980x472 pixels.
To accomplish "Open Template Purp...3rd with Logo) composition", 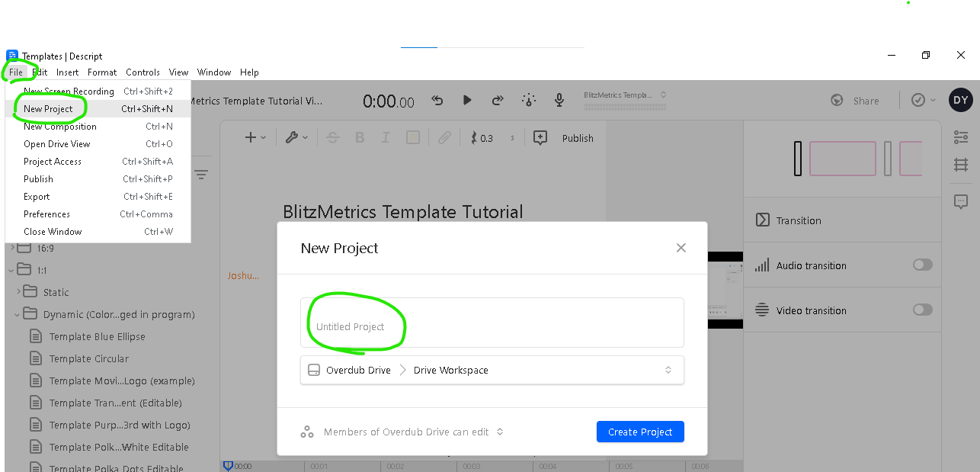I will pyautogui.click(x=120, y=425).
